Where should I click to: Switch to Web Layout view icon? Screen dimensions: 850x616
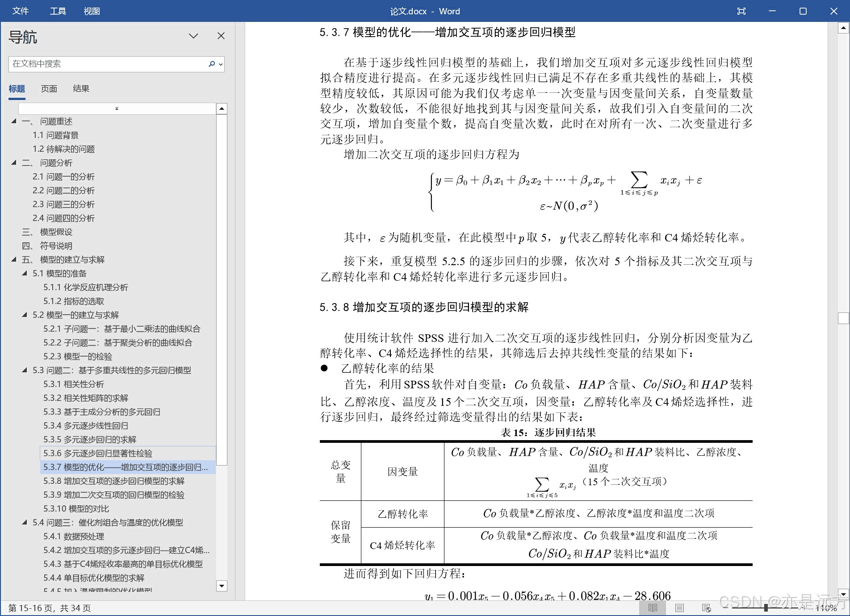(706, 608)
